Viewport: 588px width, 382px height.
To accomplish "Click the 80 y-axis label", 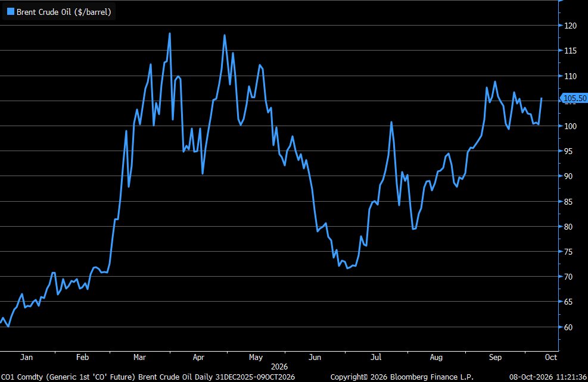I will click(x=568, y=227).
